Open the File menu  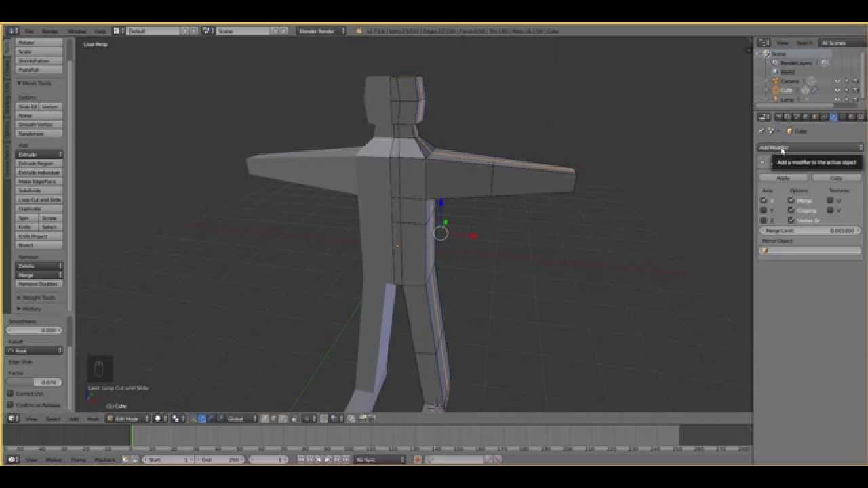[29, 31]
